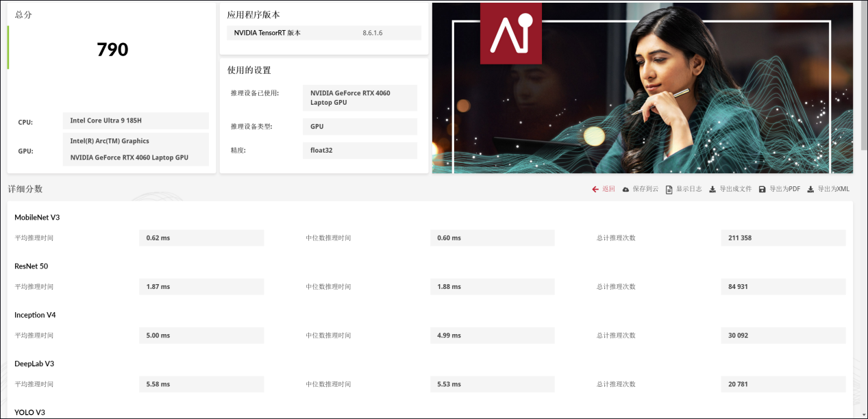Click the overall score 790

tap(112, 49)
